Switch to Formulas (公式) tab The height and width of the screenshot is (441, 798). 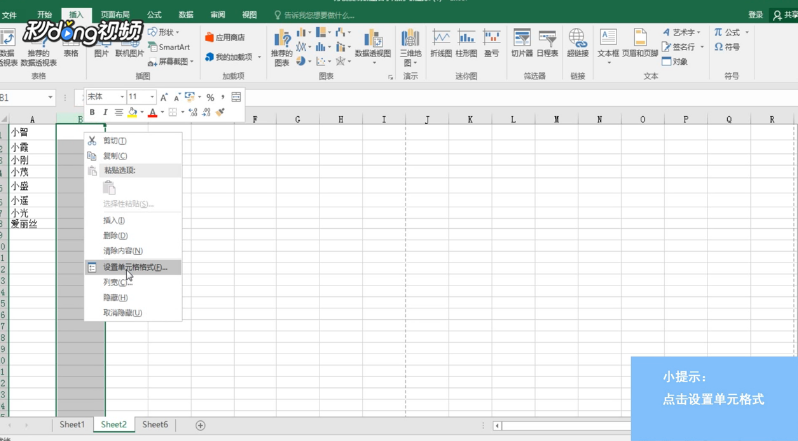coord(154,15)
